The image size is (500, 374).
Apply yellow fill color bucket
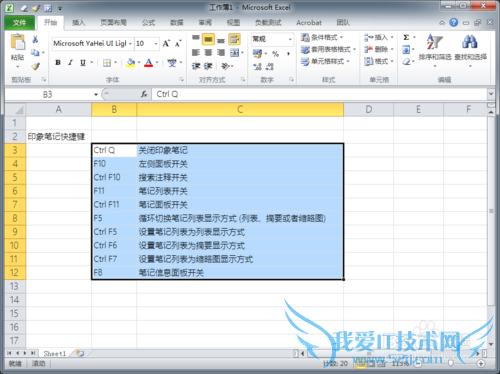pos(131,63)
